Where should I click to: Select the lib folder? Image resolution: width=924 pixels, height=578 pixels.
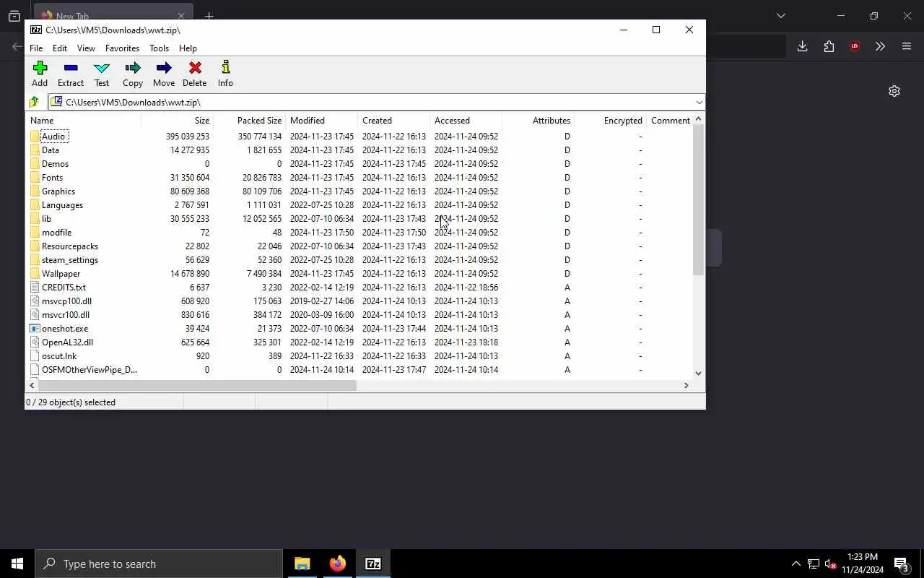coord(46,218)
